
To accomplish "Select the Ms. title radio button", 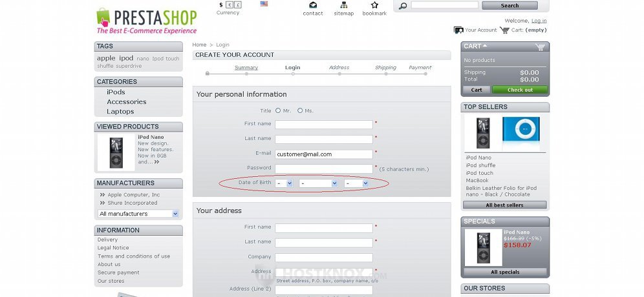I will (x=300, y=110).
